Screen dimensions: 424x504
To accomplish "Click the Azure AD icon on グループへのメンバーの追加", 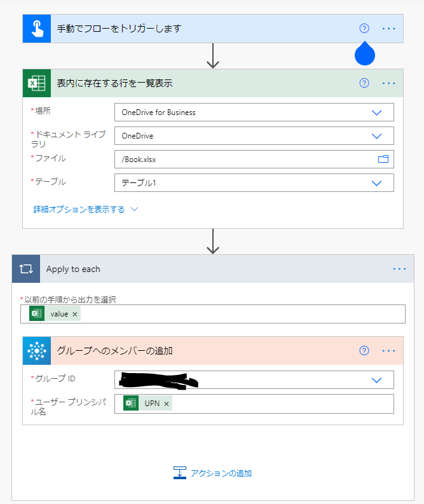I will 37,351.
